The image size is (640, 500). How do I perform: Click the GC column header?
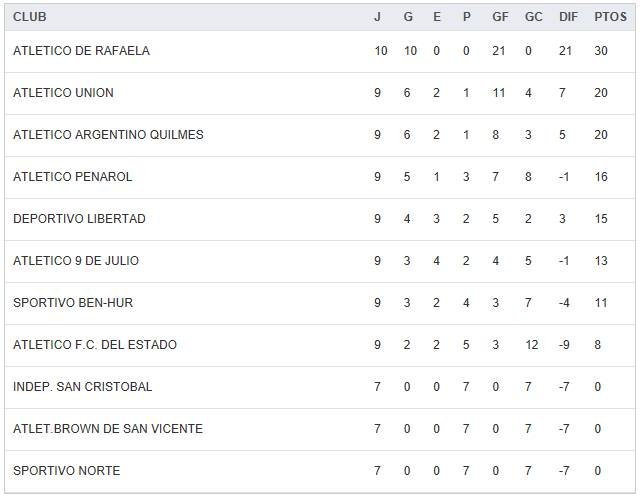point(533,17)
